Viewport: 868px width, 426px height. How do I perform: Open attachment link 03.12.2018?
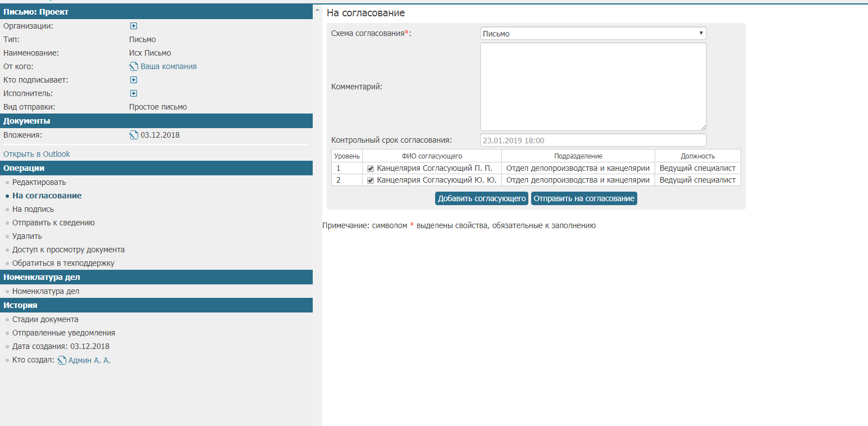(x=160, y=135)
